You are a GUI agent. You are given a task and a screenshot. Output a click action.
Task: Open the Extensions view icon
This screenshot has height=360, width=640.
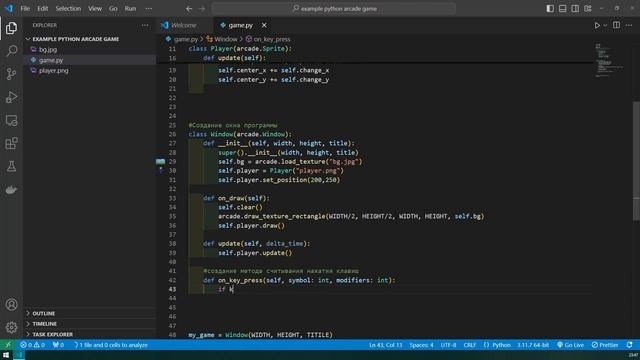pyautogui.click(x=11, y=143)
